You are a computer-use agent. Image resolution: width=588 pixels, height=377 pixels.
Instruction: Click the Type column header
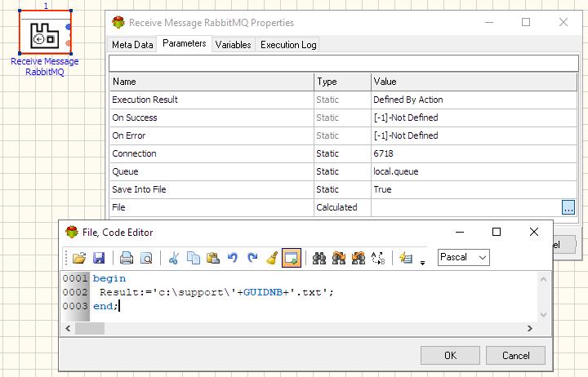342,82
